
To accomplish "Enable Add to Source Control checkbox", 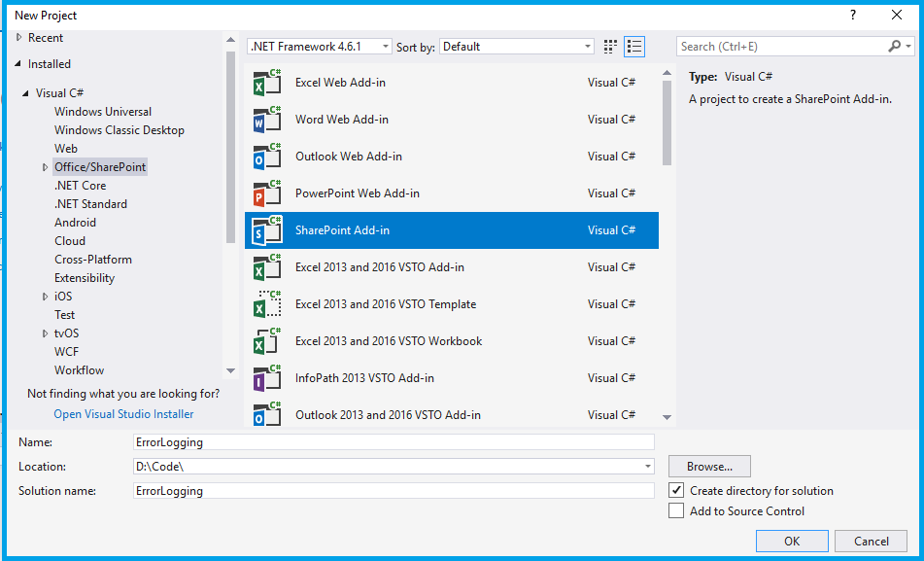I will [x=676, y=510].
